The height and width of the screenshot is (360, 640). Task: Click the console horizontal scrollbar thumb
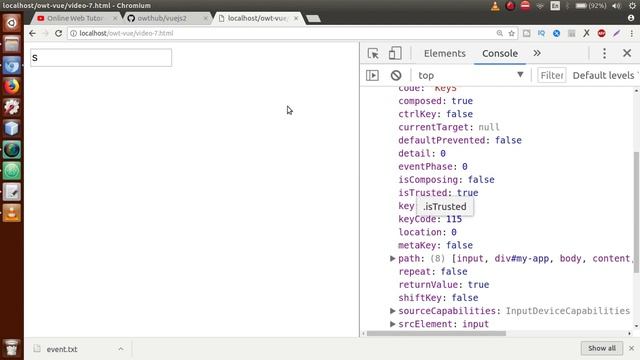click(436, 333)
